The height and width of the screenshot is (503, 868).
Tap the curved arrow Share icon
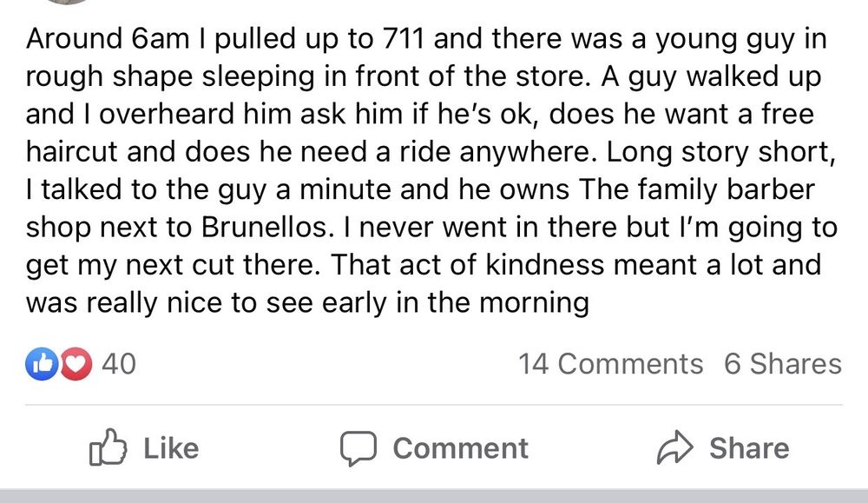click(x=674, y=448)
